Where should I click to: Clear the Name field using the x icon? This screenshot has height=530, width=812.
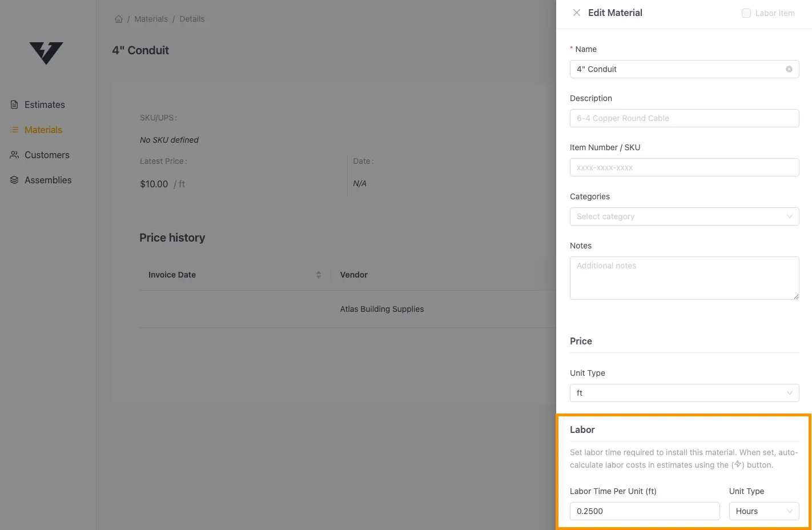coord(789,69)
